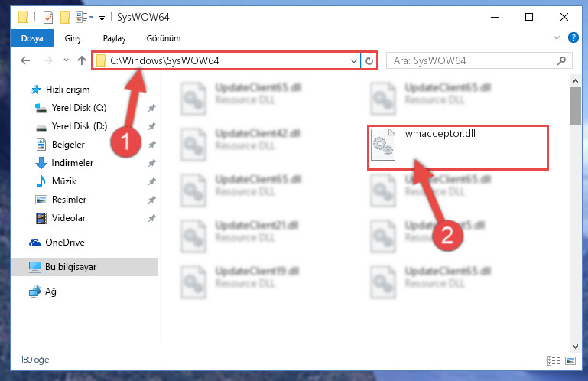Image resolution: width=588 pixels, height=381 pixels.
Task: Click the properties checkmark icon in title bar
Action: [48, 18]
